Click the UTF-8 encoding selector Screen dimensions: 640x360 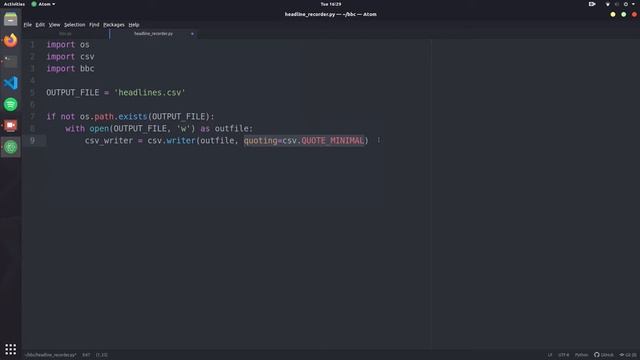coord(564,355)
